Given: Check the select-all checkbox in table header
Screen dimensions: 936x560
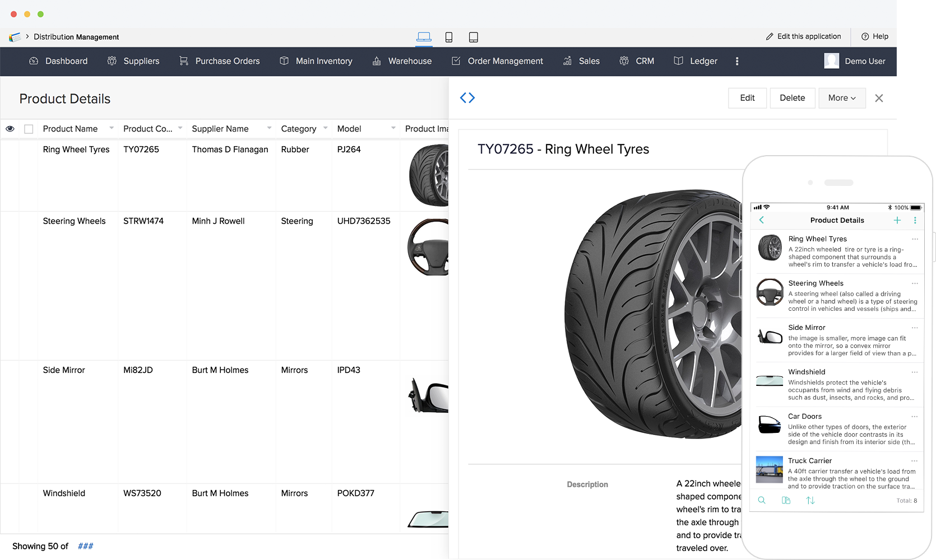Looking at the screenshot, I should tap(29, 129).
